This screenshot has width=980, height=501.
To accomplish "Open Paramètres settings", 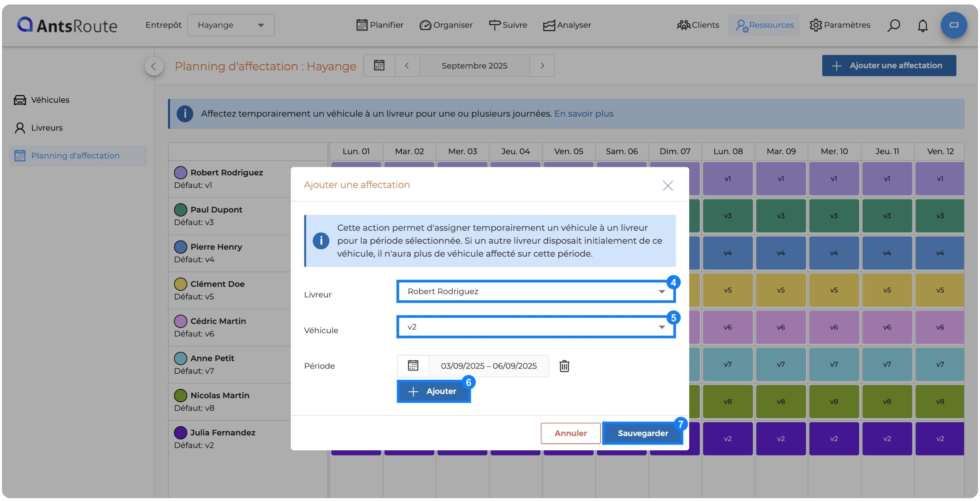I will click(x=840, y=25).
